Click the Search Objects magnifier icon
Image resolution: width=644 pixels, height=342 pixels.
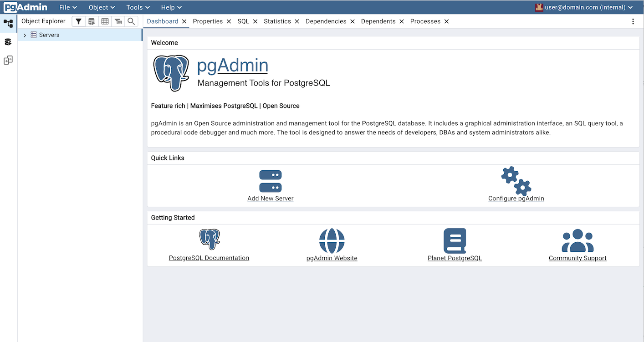click(131, 21)
